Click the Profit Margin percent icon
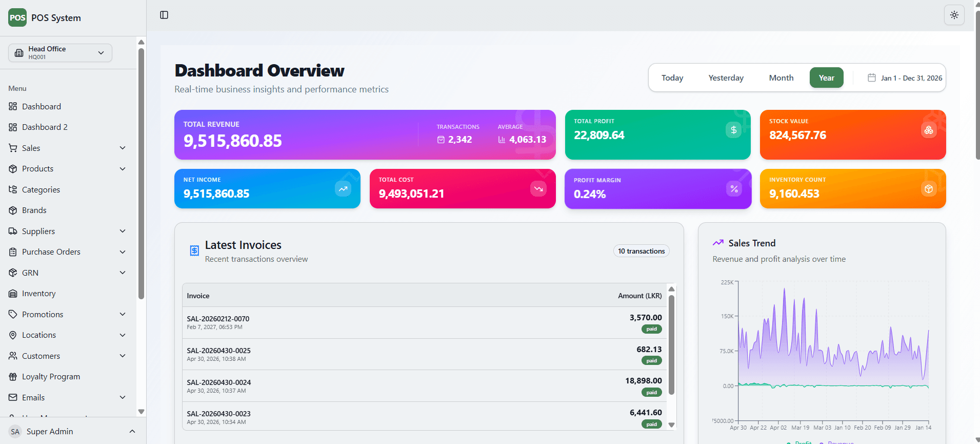 734,189
